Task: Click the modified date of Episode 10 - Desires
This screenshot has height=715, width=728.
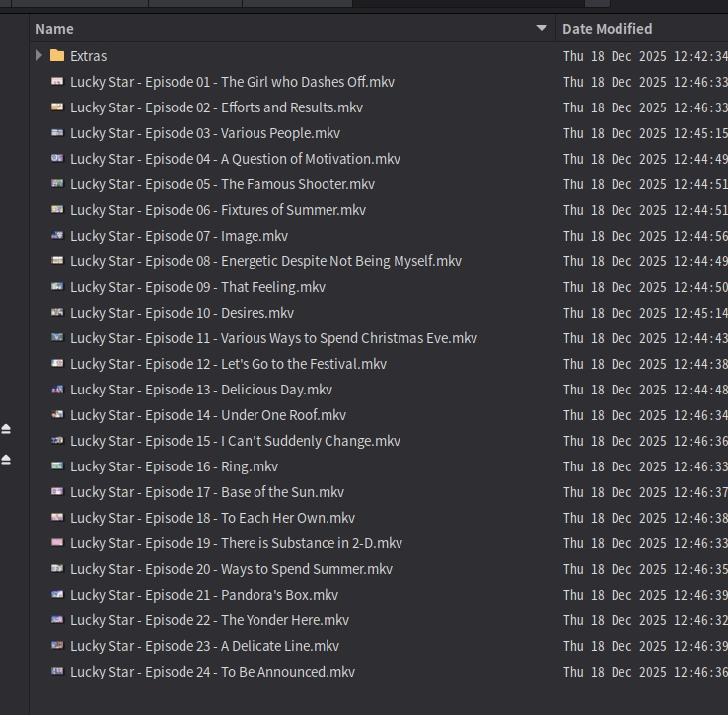Action: 644,313
